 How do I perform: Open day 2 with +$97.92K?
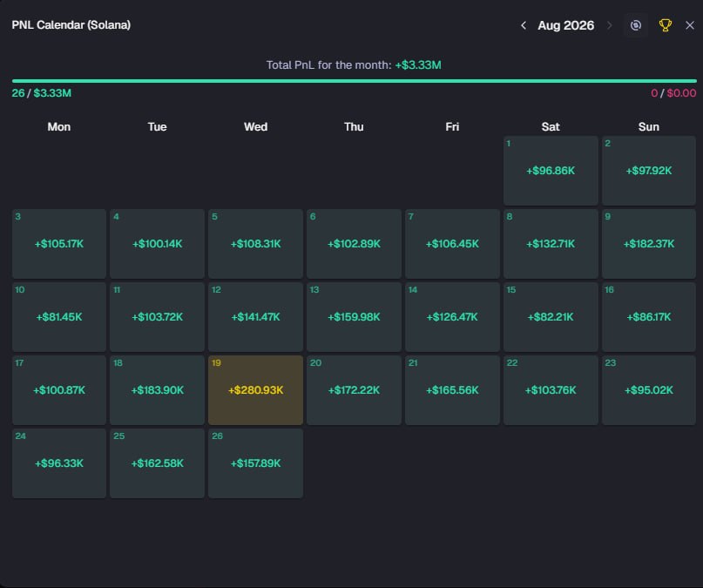[649, 171]
